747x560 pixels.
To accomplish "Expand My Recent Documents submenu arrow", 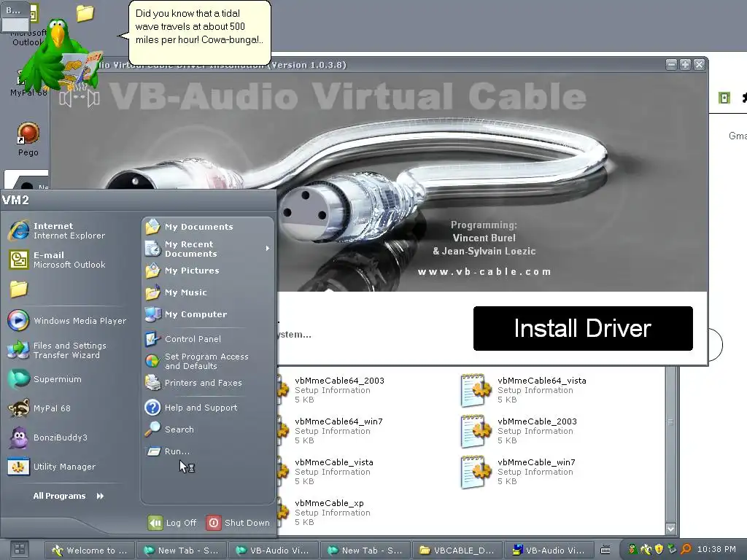I will point(268,249).
